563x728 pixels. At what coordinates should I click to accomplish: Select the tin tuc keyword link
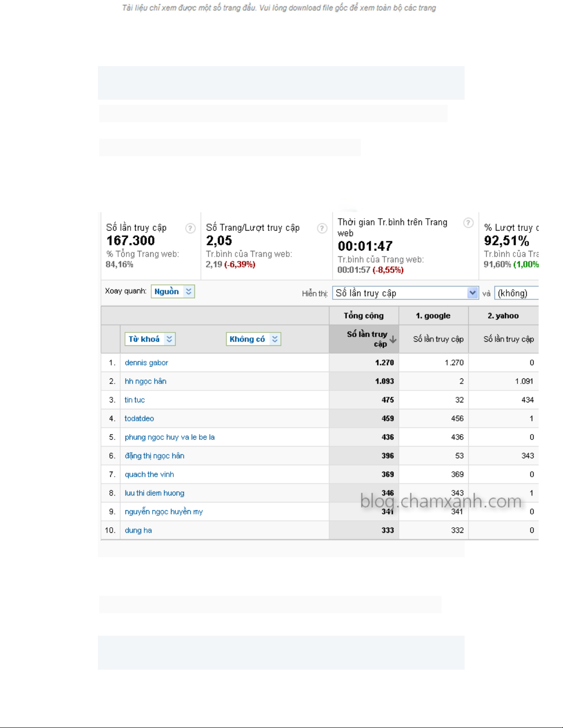tap(135, 400)
